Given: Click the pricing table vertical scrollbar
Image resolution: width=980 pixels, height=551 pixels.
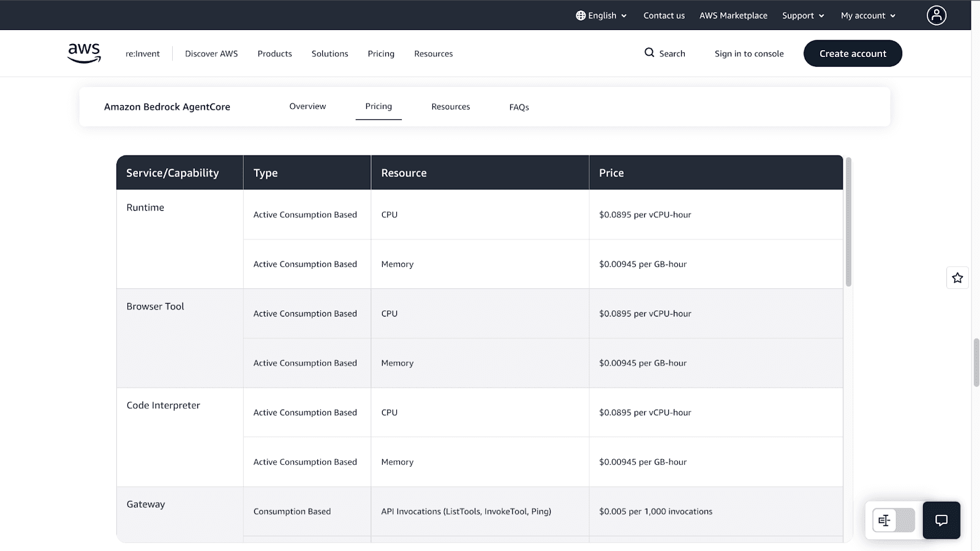Looking at the screenshot, I should click(x=848, y=222).
